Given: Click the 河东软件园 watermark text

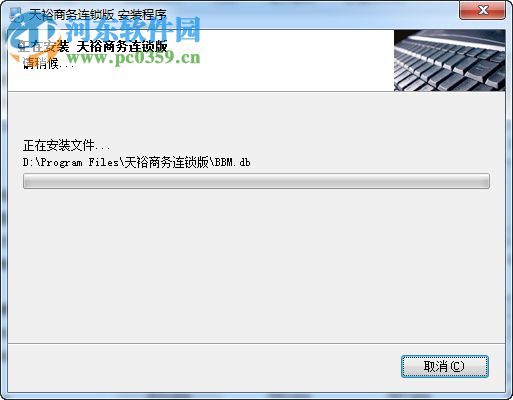Looking at the screenshot, I should 133,29.
